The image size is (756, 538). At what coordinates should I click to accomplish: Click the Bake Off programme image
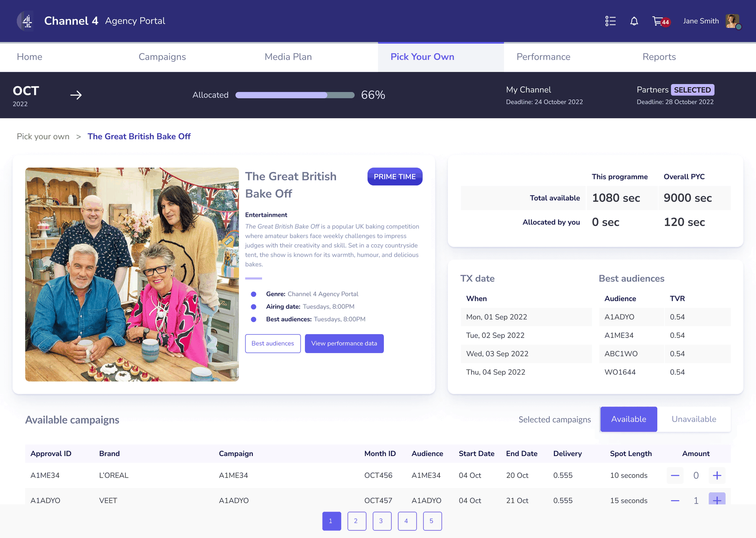[132, 274]
